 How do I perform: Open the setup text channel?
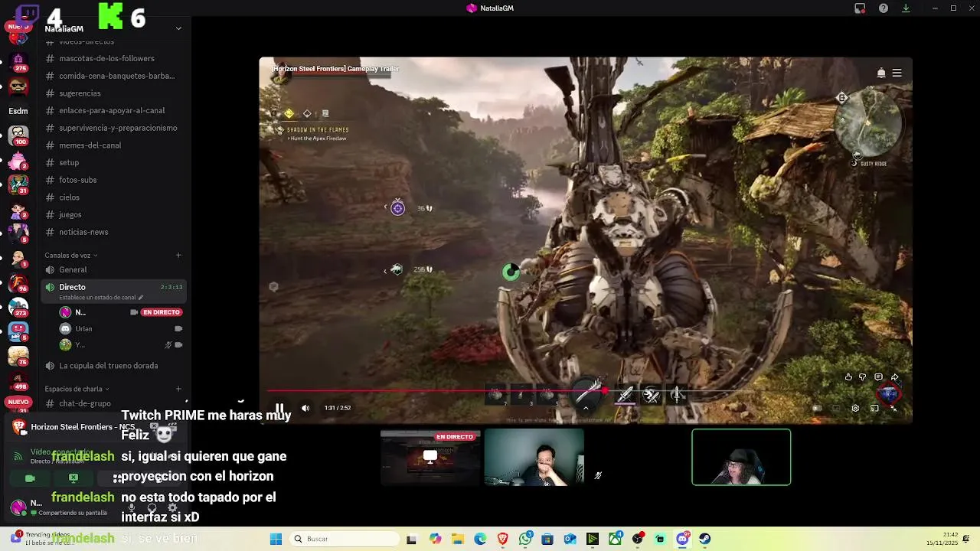[x=115, y=162]
